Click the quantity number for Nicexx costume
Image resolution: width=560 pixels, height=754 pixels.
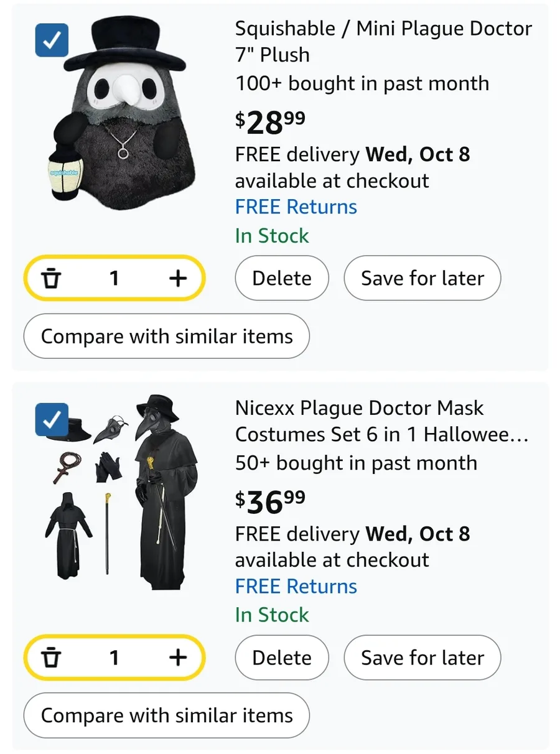tap(114, 658)
